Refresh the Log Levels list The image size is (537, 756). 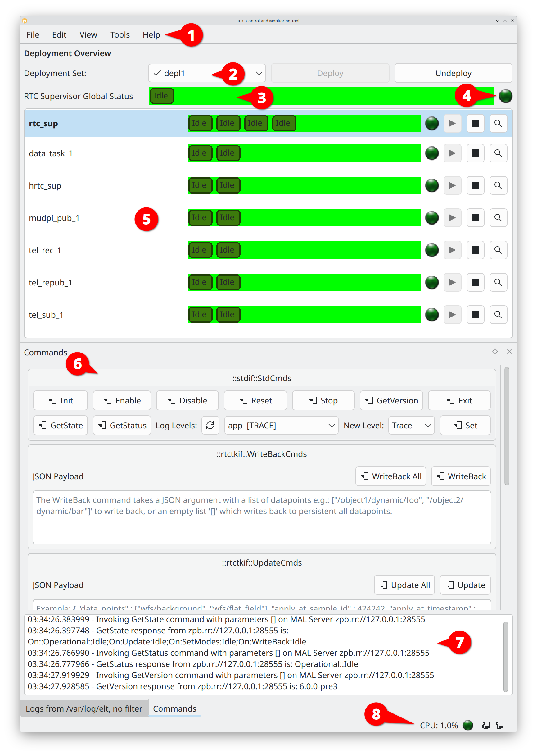[210, 426]
